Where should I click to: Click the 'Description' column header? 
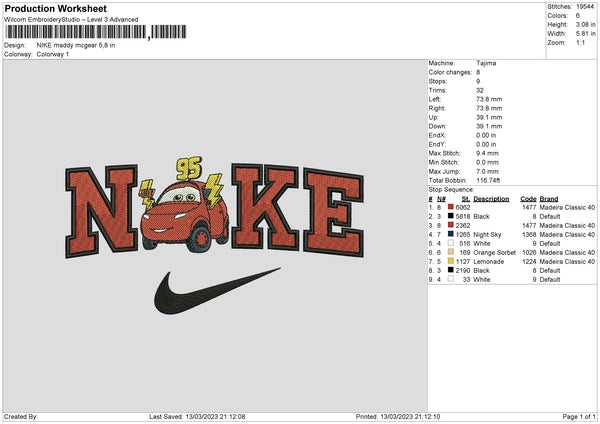click(x=491, y=199)
